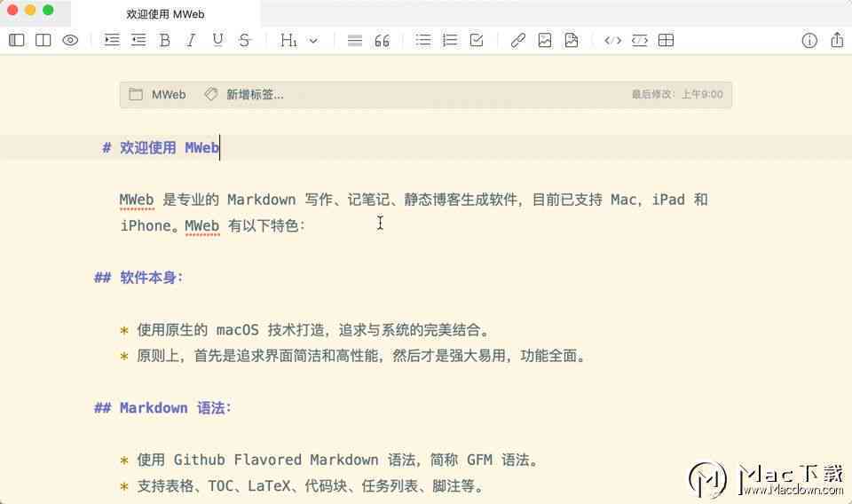Insert a blockquote
The height and width of the screenshot is (504, 852).
[382, 41]
